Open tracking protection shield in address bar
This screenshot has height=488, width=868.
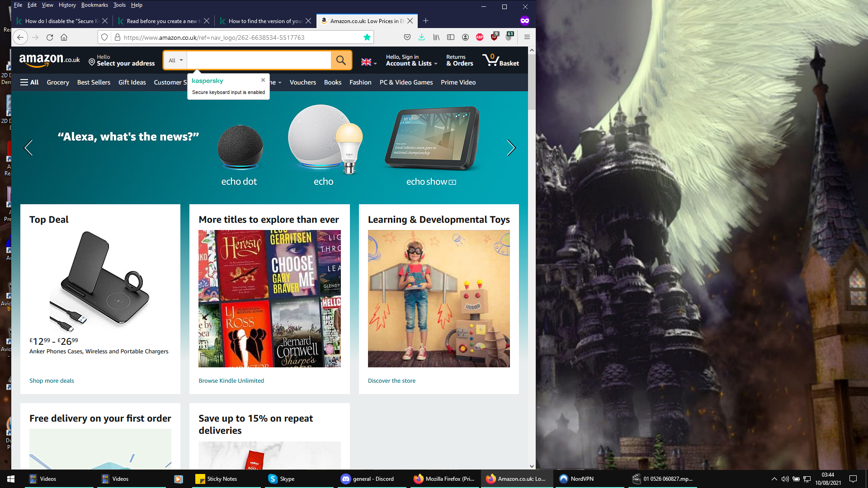(x=104, y=38)
